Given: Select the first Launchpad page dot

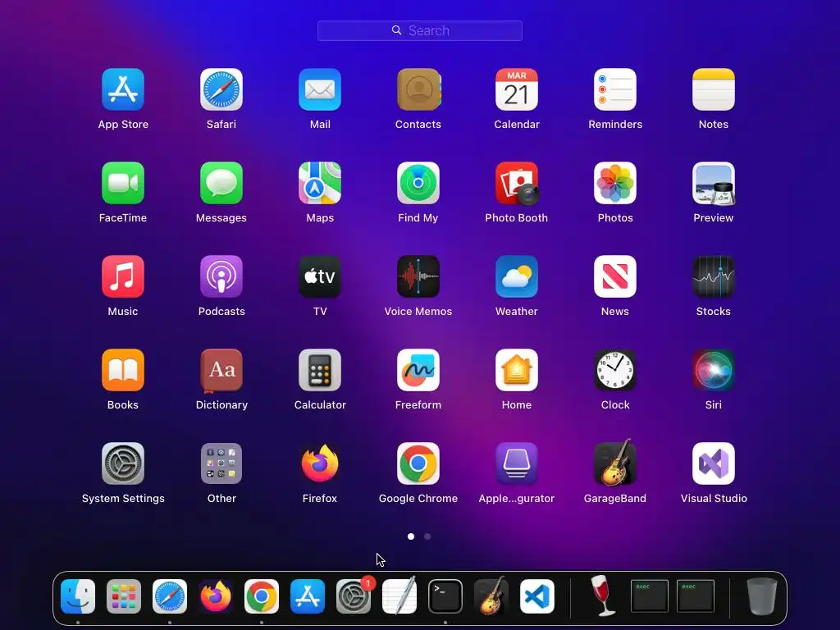Looking at the screenshot, I should point(411,536).
